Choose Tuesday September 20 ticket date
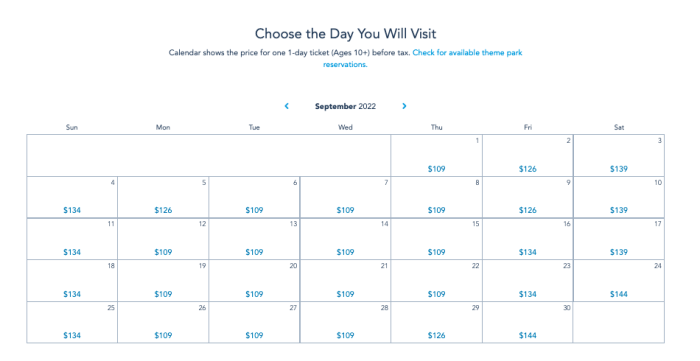 click(254, 281)
